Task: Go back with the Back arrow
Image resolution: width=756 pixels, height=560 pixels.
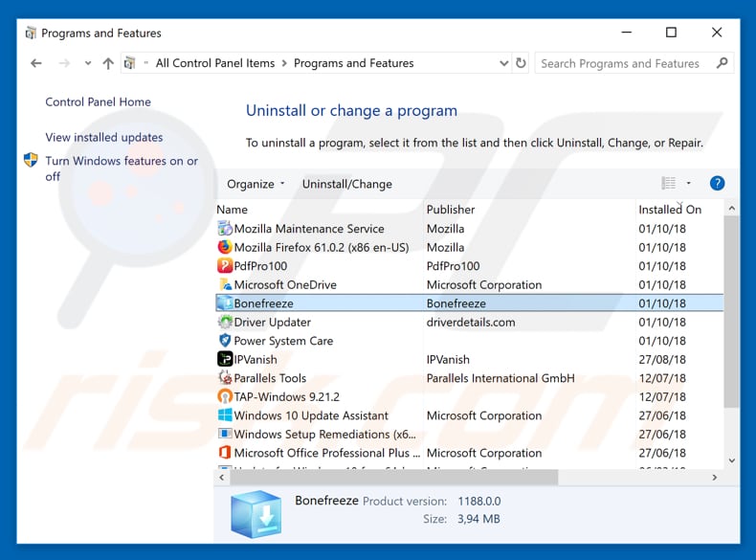Action: (36, 63)
